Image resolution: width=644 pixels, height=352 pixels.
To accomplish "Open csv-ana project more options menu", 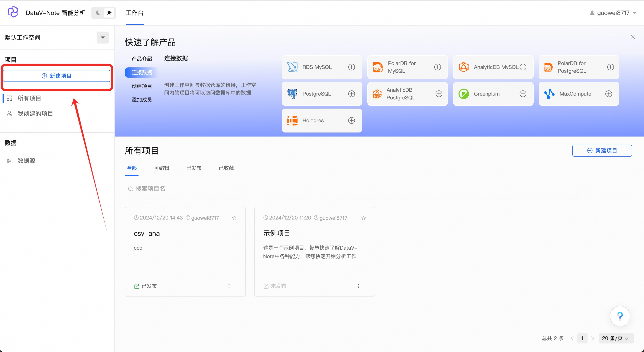I will [229, 286].
